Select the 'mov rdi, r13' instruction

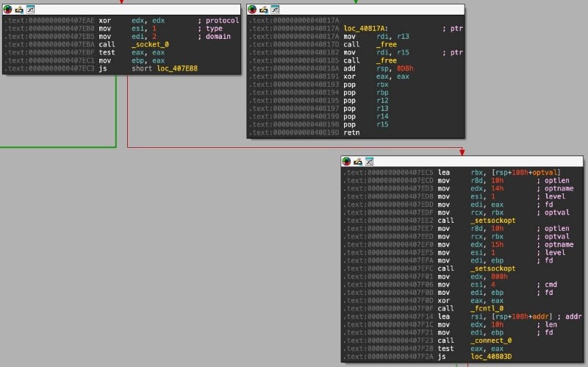(376, 36)
